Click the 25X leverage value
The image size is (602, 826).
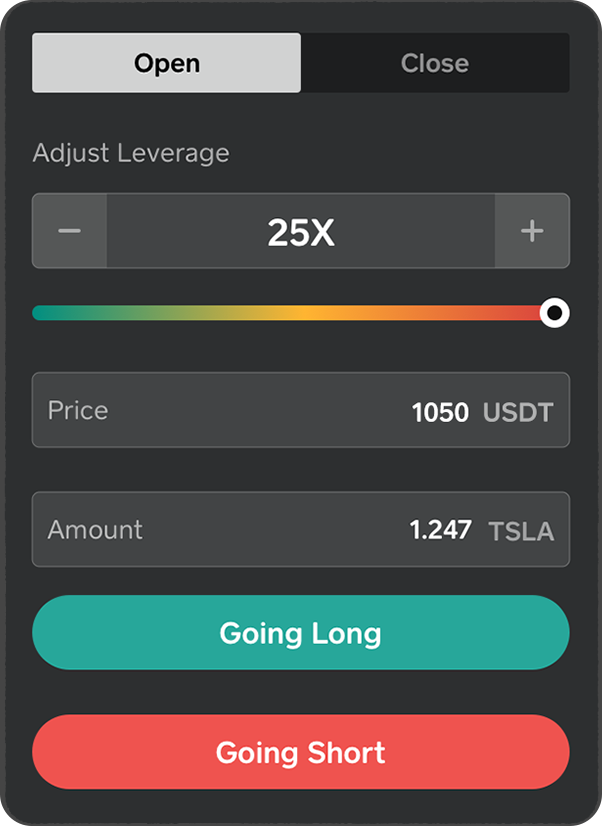point(300,232)
